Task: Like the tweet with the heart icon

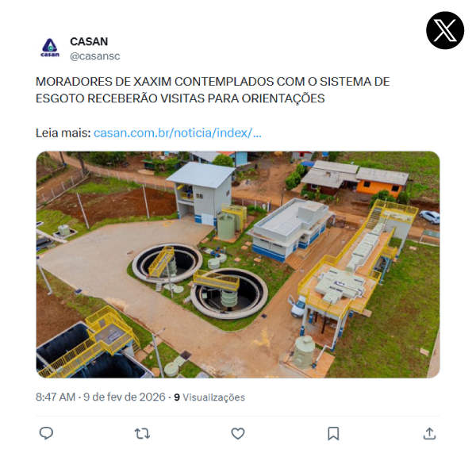Action: pos(238,433)
